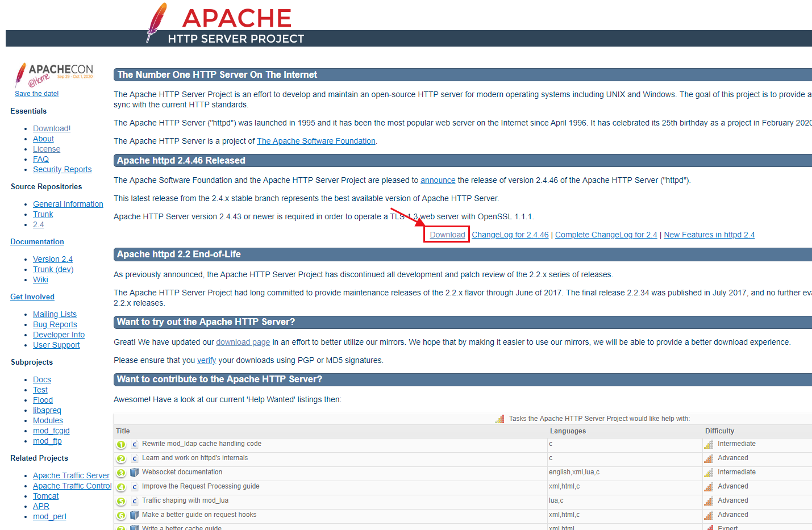Screen dimensions: 812x530
Task: Click the number 3 badge for Websocket documentation row
Action: [121, 473]
